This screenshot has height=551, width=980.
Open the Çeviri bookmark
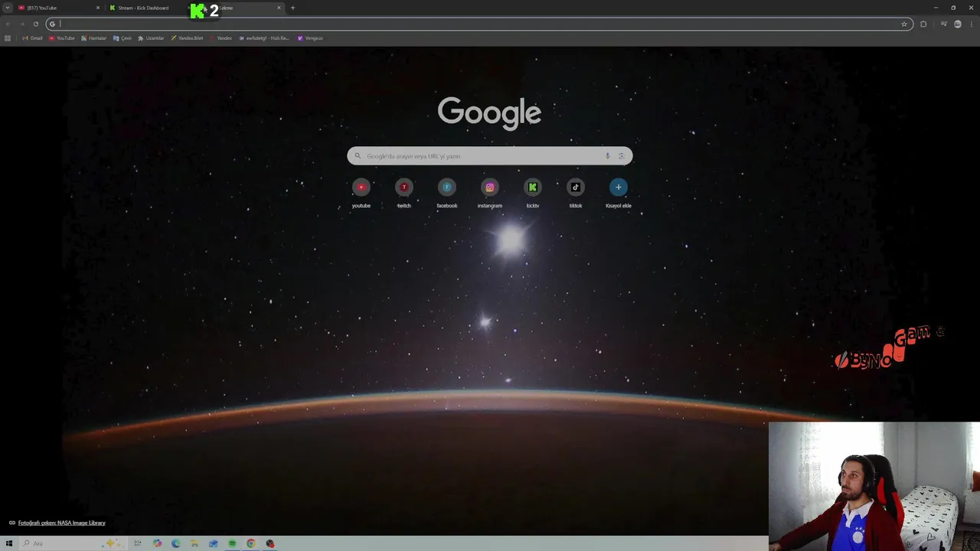point(122,38)
